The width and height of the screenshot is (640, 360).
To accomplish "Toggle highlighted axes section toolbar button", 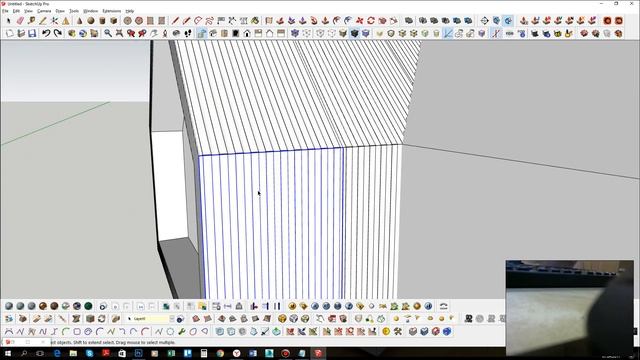I will [448, 33].
